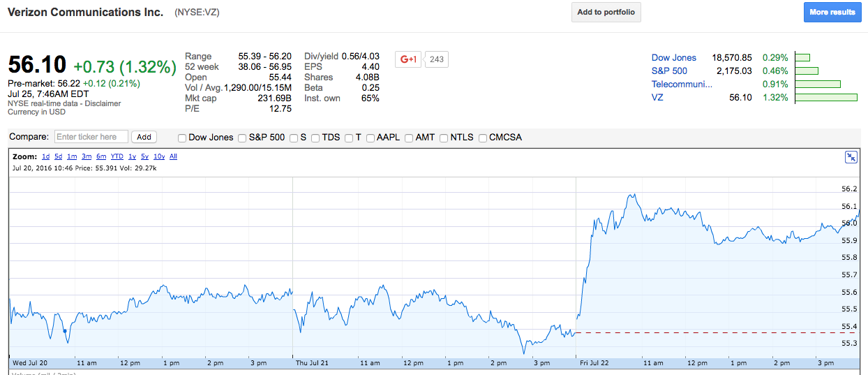
Task: Enable the TDS compare checkbox
Action: coord(315,138)
